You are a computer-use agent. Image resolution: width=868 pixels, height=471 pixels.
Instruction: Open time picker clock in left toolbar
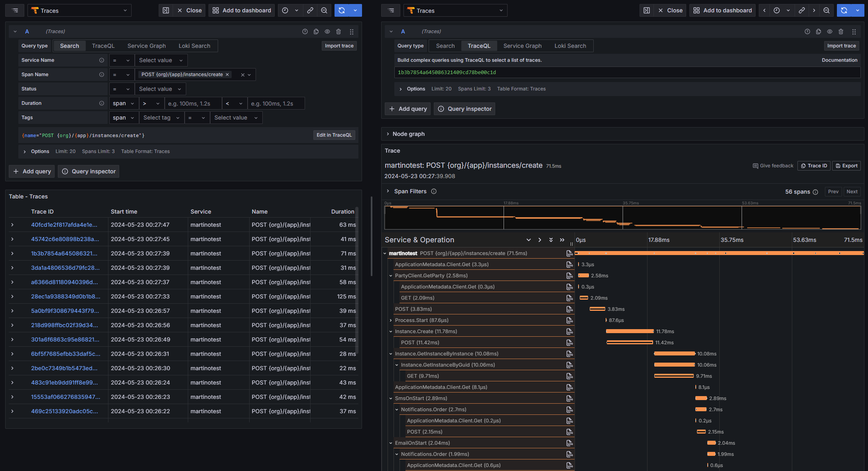tap(285, 10)
